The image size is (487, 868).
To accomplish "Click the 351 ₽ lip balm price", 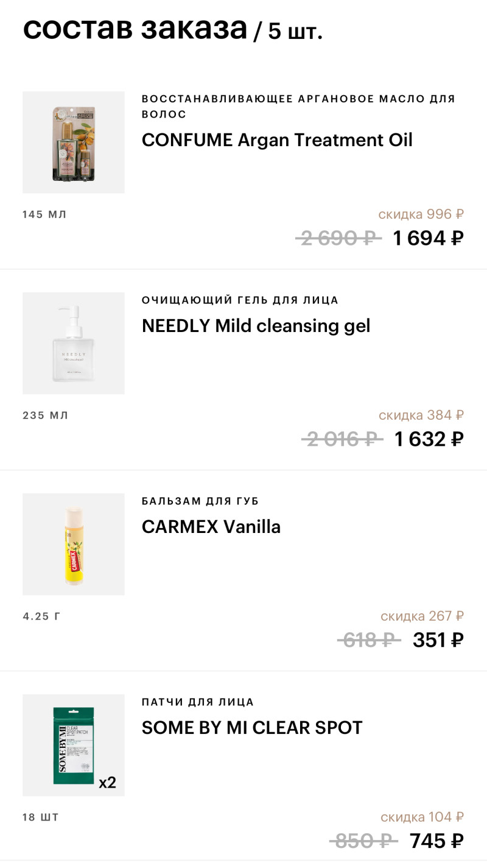I will [438, 640].
